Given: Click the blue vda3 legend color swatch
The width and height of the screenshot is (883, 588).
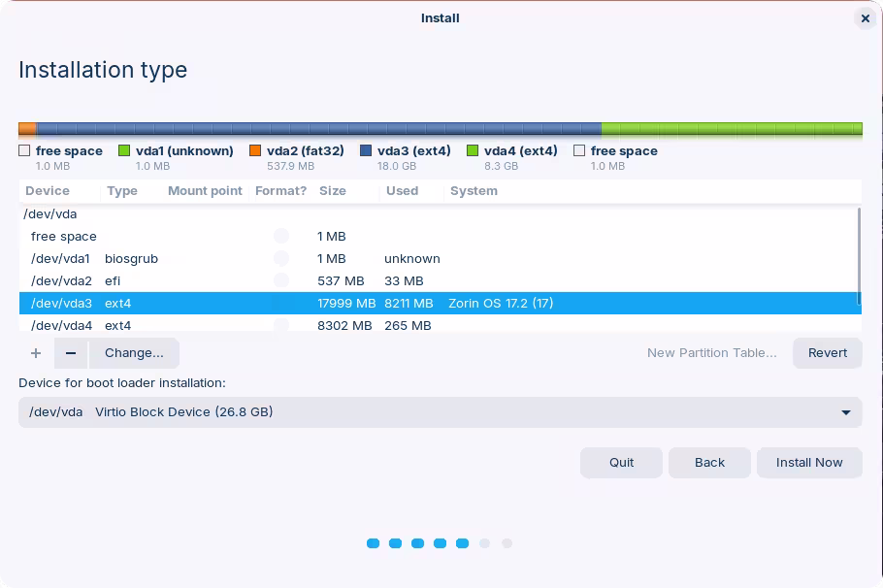Looking at the screenshot, I should coord(366,151).
